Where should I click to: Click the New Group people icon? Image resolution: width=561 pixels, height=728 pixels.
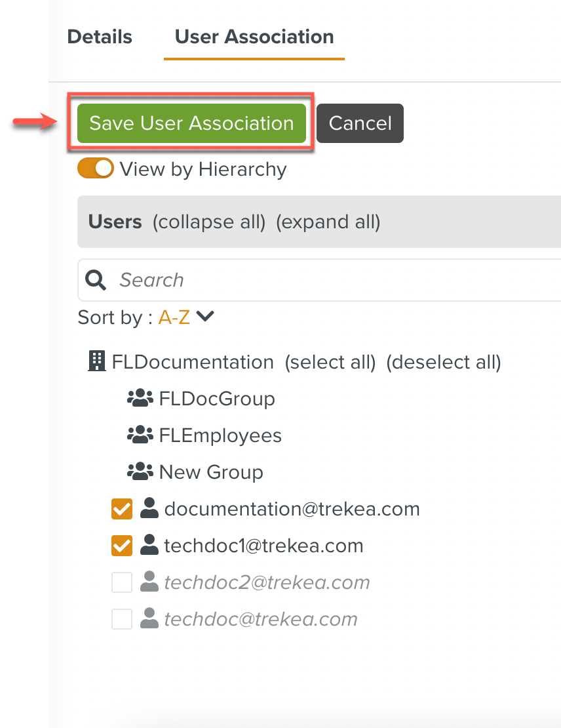click(140, 472)
